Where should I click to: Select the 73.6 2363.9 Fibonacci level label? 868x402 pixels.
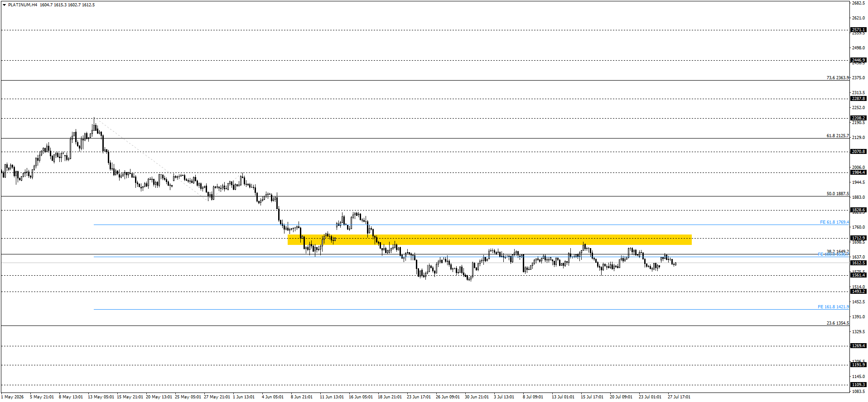[838, 78]
